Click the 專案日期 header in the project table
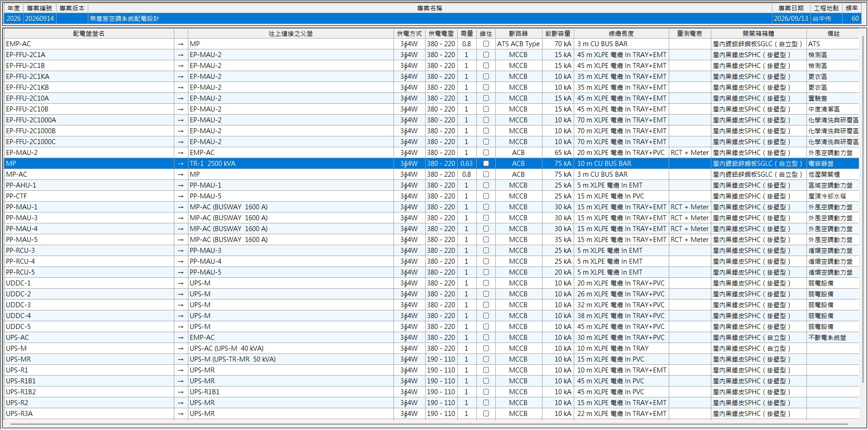The width and height of the screenshot is (868, 430). [x=791, y=8]
